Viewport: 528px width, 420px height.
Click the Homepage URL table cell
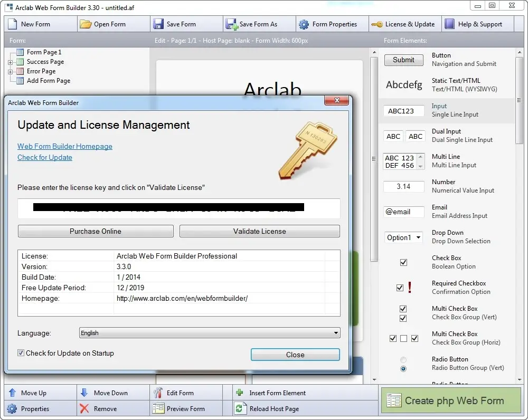(182, 298)
